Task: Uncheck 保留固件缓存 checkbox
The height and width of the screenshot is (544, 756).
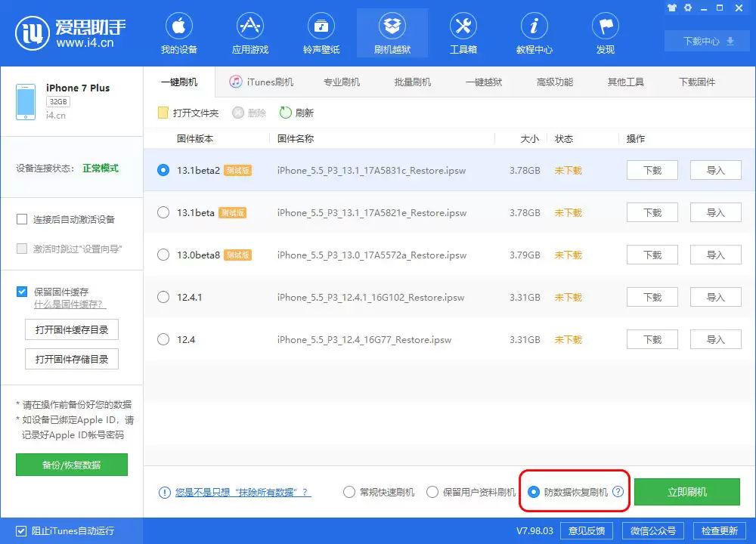Action: 22,292
